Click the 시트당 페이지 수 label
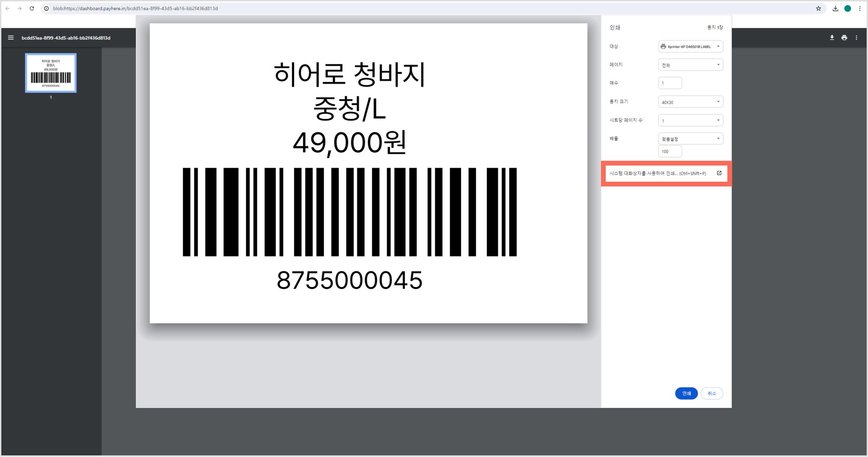The height and width of the screenshot is (457, 868). click(x=626, y=120)
